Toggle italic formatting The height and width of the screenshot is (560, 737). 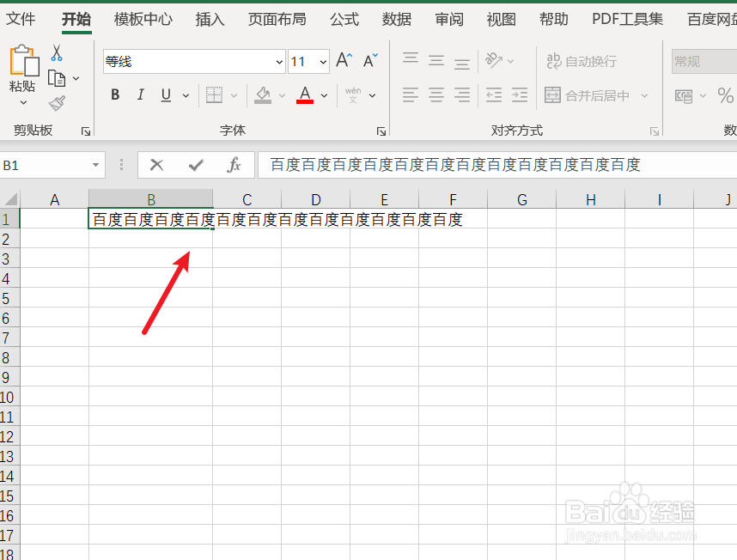140,94
